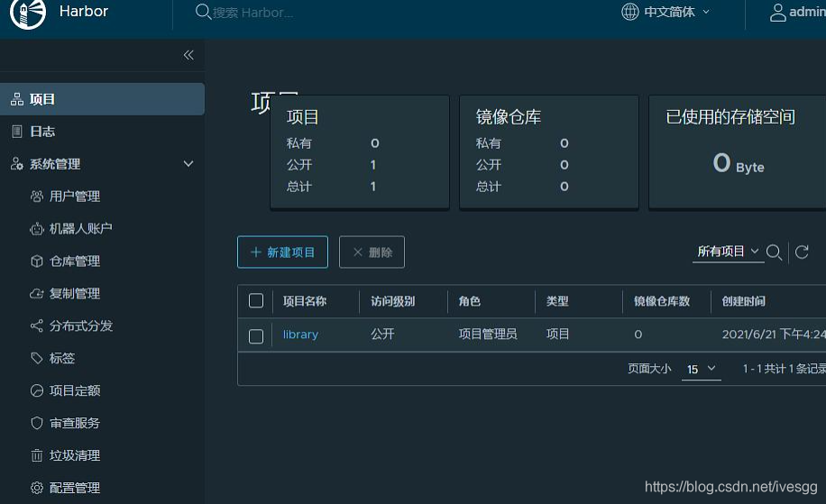This screenshot has width=826, height=504.
Task: Open 审查服务 interrogation services
Action: point(74,423)
